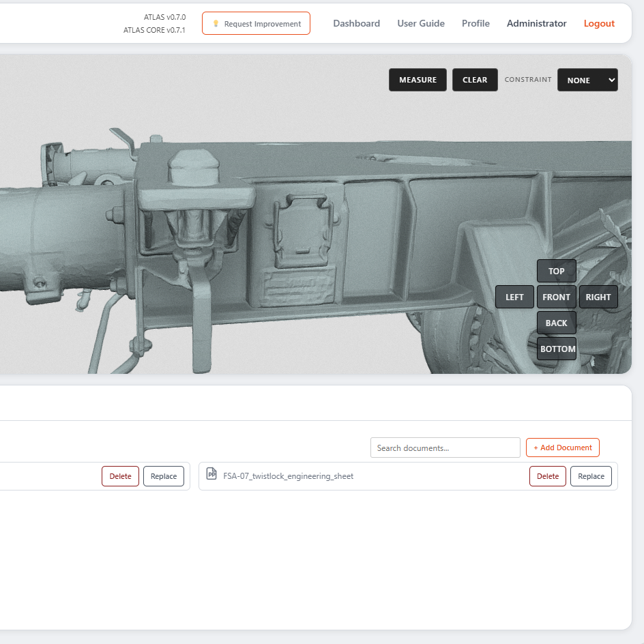Open the CONSTRAINT dropdown set to NONE
Screen dimensions: 644x644
point(587,80)
